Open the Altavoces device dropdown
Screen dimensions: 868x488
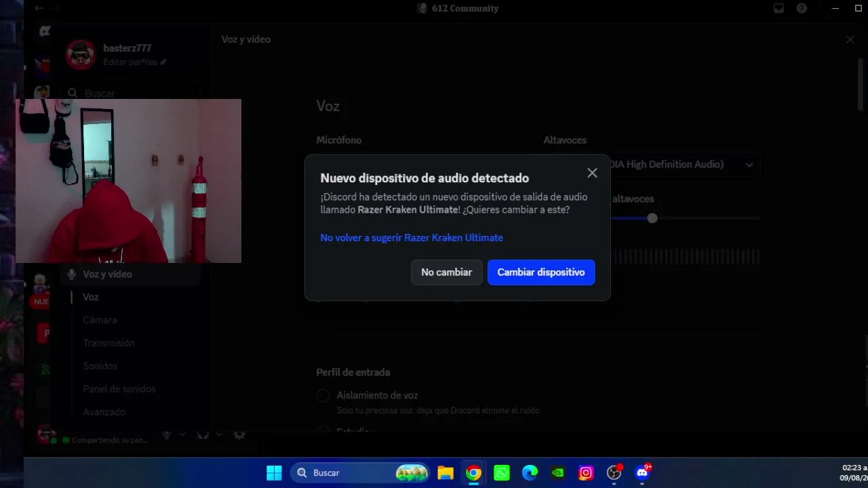[x=685, y=165]
